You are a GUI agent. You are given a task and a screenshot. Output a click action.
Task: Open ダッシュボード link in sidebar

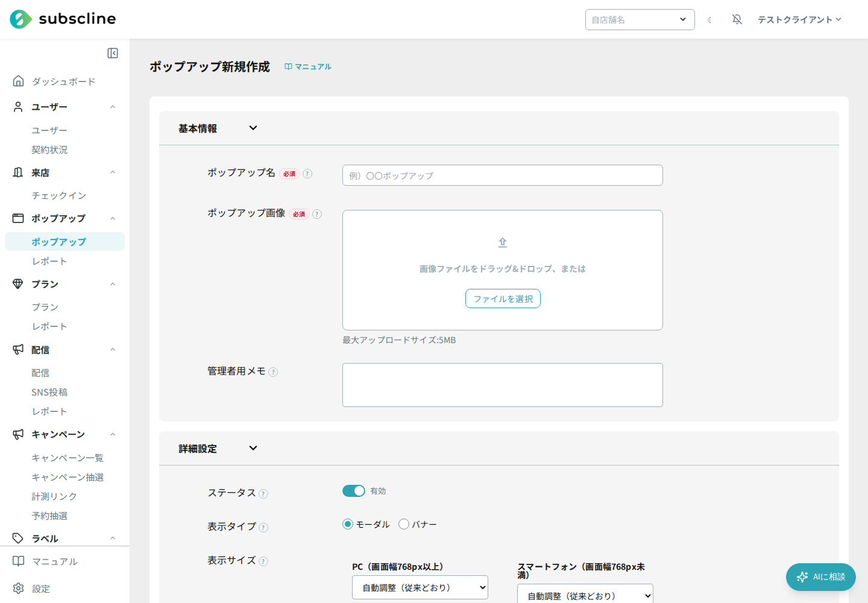[63, 81]
